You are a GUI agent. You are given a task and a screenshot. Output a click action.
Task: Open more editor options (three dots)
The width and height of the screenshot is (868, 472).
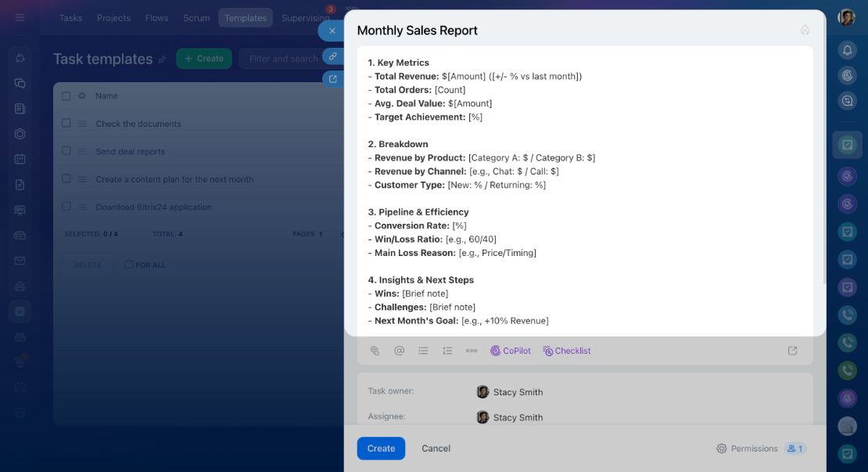point(472,351)
